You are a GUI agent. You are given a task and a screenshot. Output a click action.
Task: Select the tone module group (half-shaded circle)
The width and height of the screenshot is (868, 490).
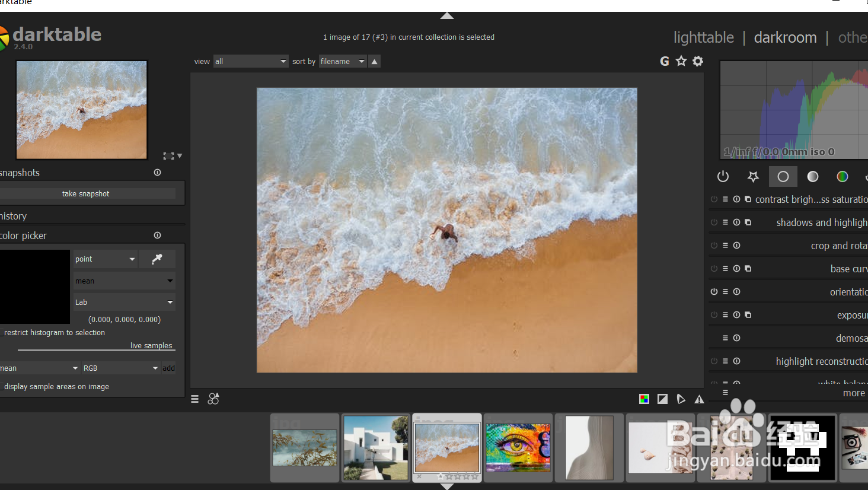pyautogui.click(x=813, y=177)
